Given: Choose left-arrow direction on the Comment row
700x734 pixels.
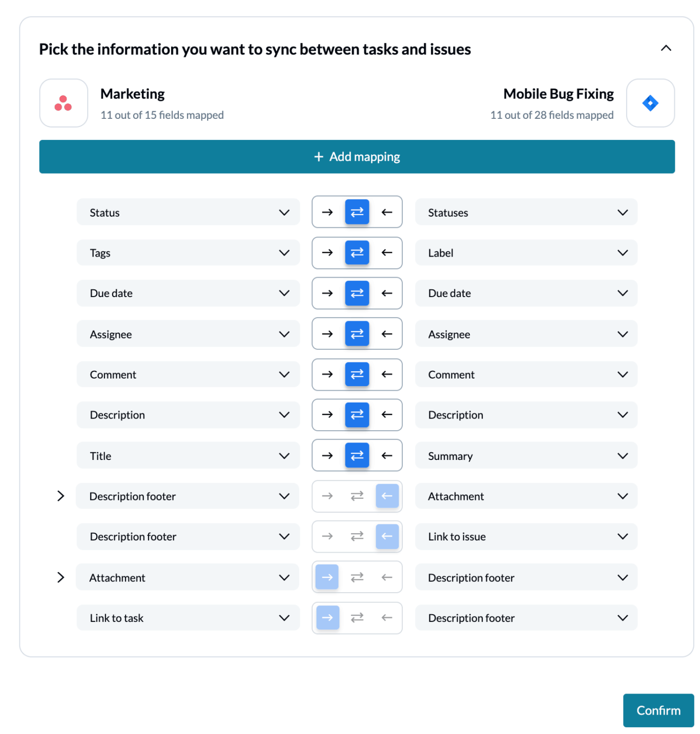Looking at the screenshot, I should coord(387,374).
